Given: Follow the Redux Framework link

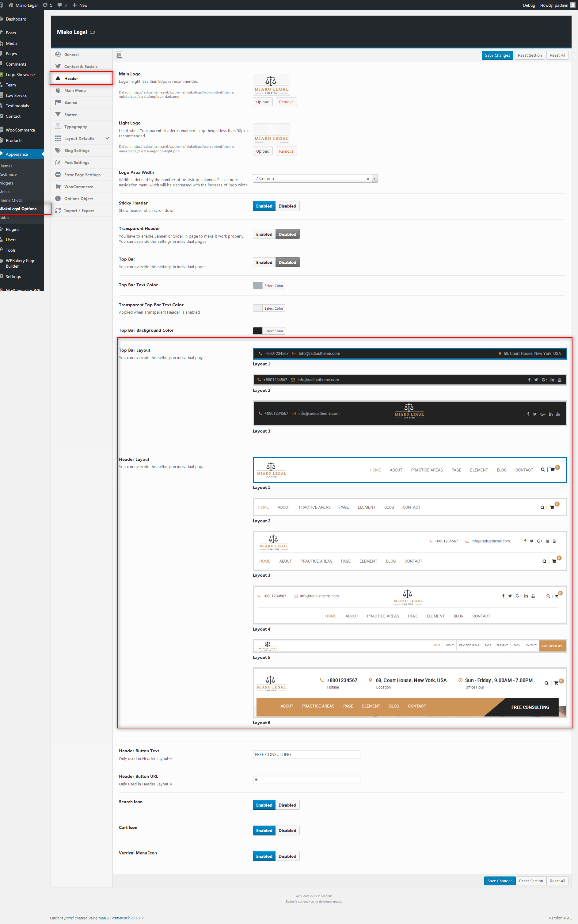Looking at the screenshot, I should click(x=114, y=918).
